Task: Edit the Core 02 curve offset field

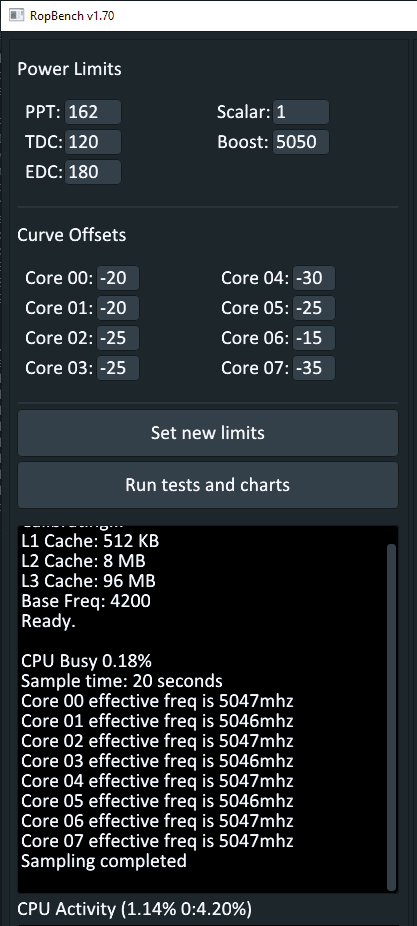Action: [x=118, y=338]
